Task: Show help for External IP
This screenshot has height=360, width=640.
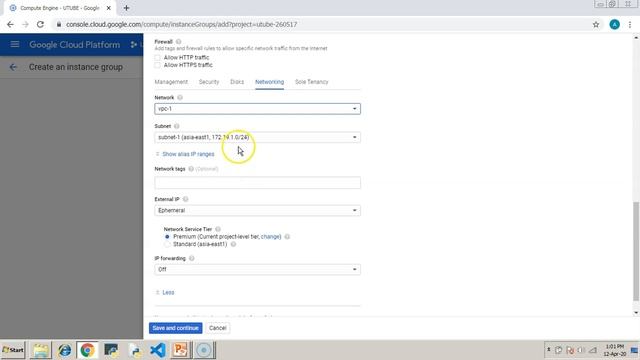Action: (185, 199)
